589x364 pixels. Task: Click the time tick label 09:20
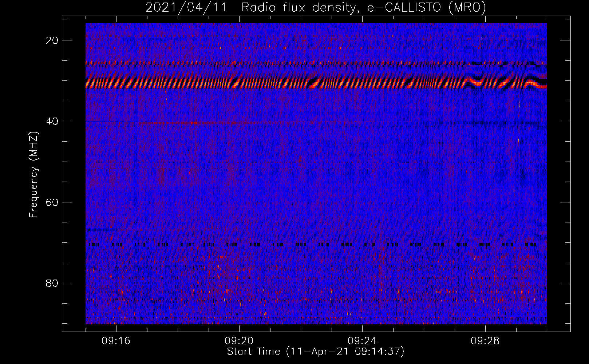(239, 341)
